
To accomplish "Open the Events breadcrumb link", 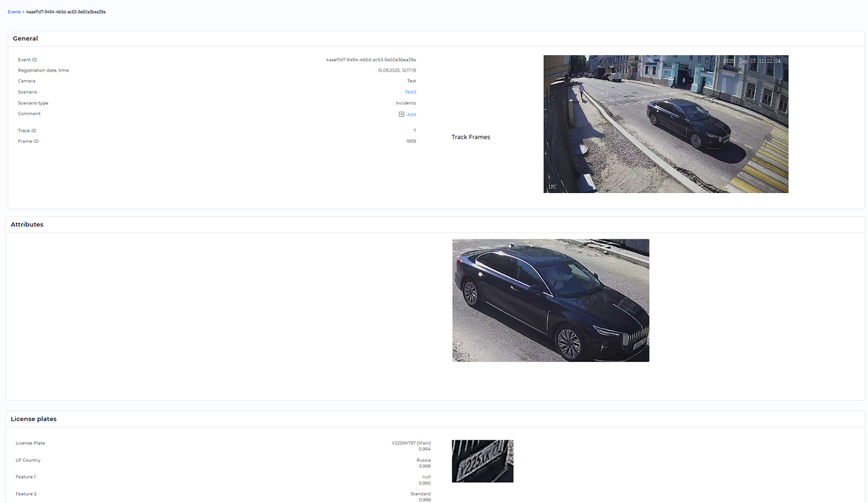I will pyautogui.click(x=14, y=12).
